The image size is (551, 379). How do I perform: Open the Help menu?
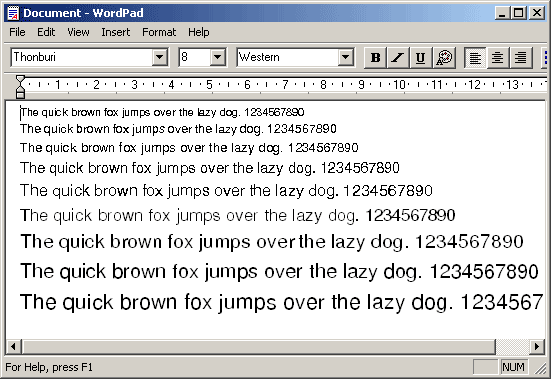click(x=199, y=32)
